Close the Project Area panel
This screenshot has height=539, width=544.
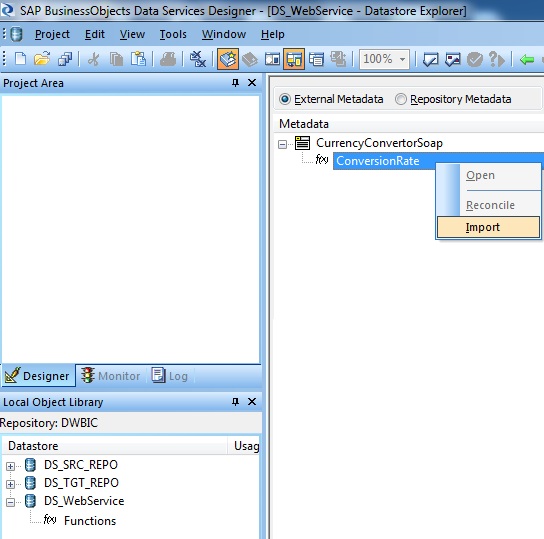pos(252,83)
